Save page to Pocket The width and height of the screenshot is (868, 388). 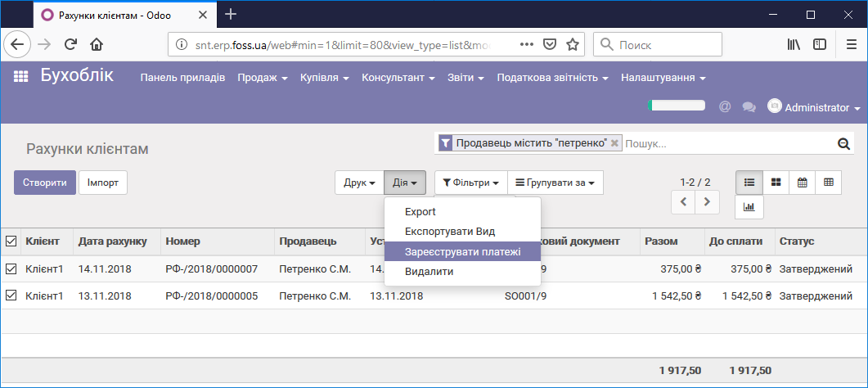(x=549, y=44)
